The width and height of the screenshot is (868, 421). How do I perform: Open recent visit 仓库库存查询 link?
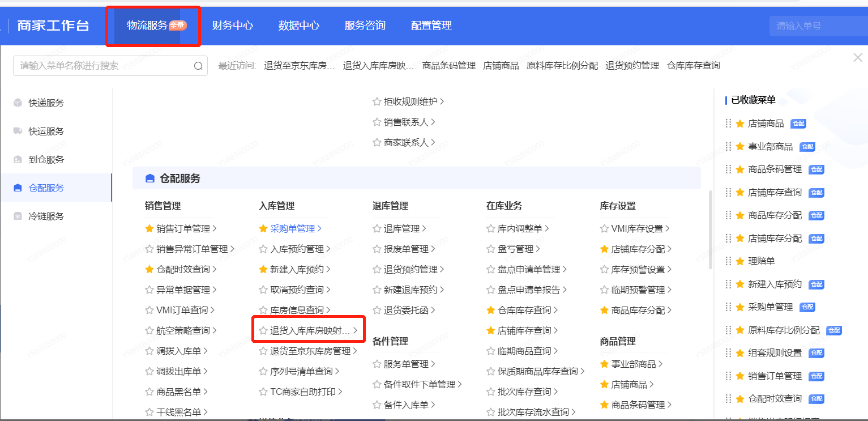(x=694, y=66)
